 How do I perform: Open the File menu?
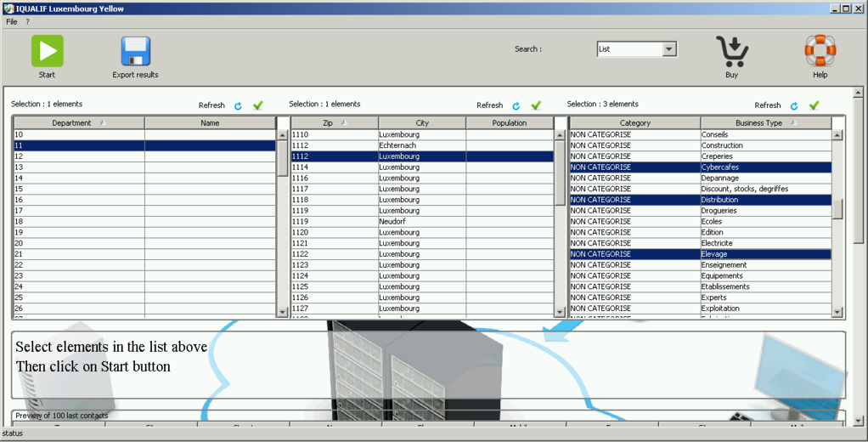tap(12, 21)
